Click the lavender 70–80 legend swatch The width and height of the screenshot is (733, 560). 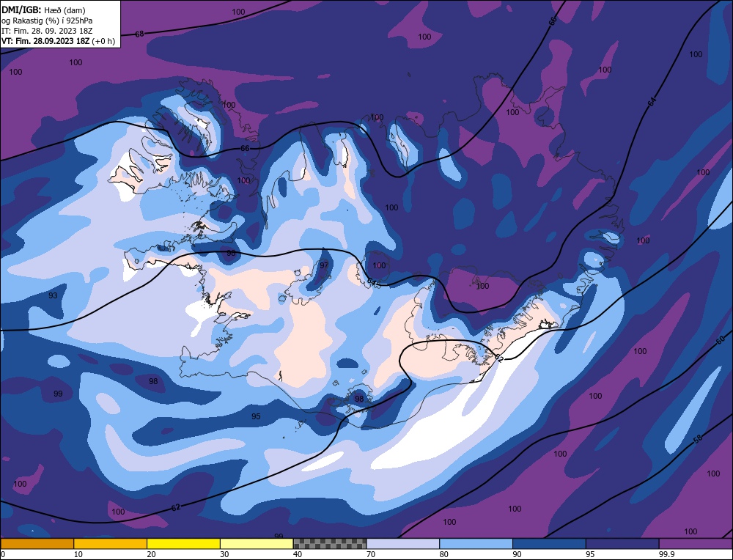coord(403,543)
